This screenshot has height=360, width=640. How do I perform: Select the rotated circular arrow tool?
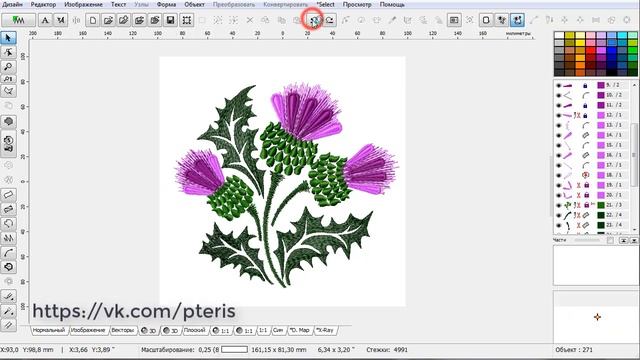click(9, 223)
